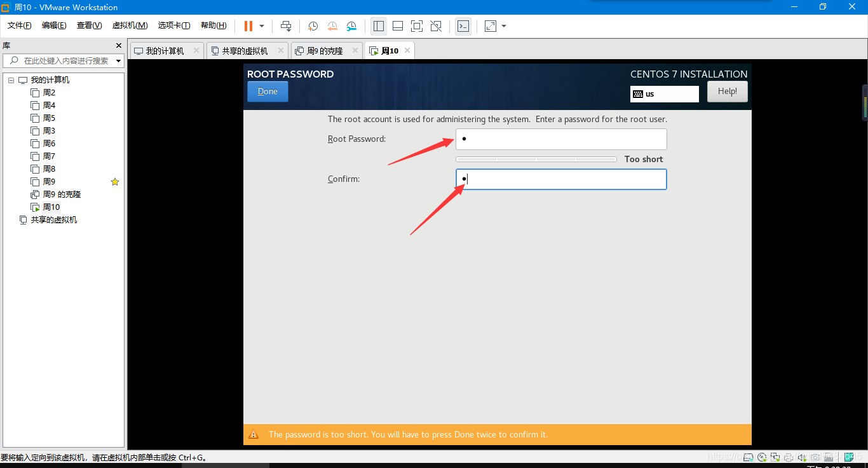This screenshot has width=868, height=468.
Task: Select VM 周6 in the library
Action: 49,144
